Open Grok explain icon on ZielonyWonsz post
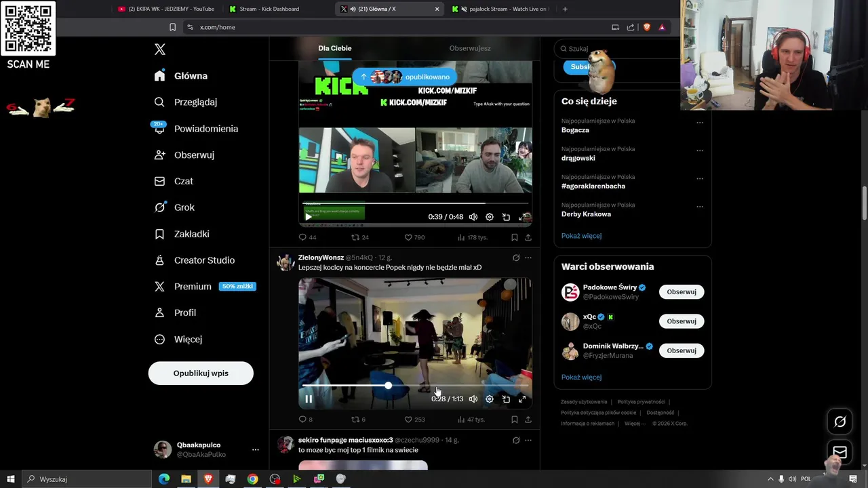Screen dimensions: 868x488 pos(516,258)
